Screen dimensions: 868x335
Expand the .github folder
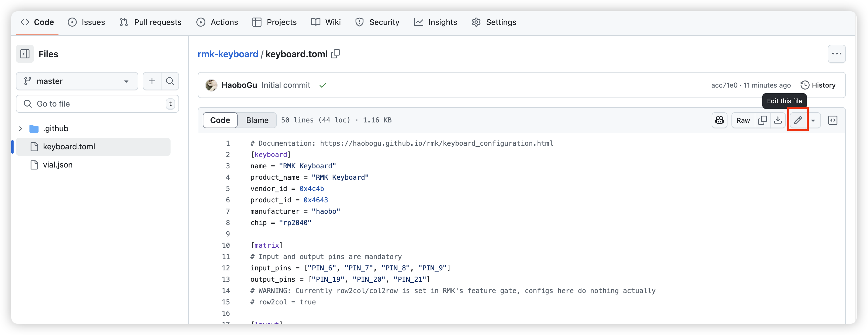21,128
